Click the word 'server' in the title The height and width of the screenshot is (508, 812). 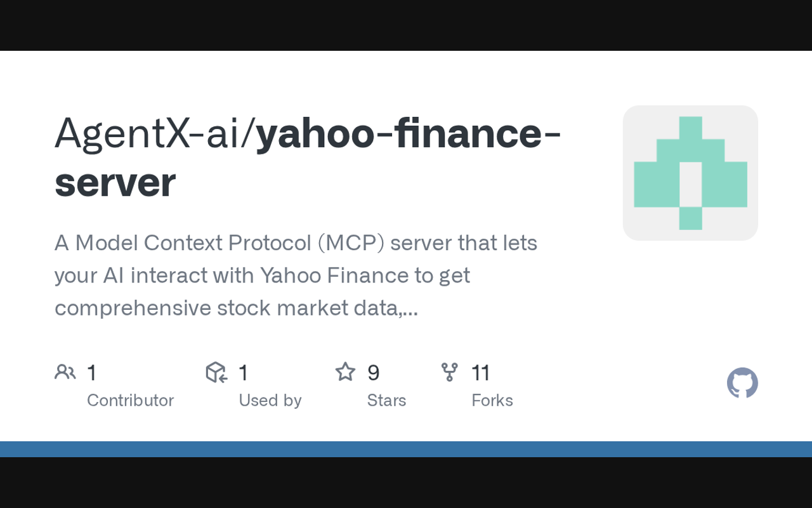pyautogui.click(x=115, y=183)
